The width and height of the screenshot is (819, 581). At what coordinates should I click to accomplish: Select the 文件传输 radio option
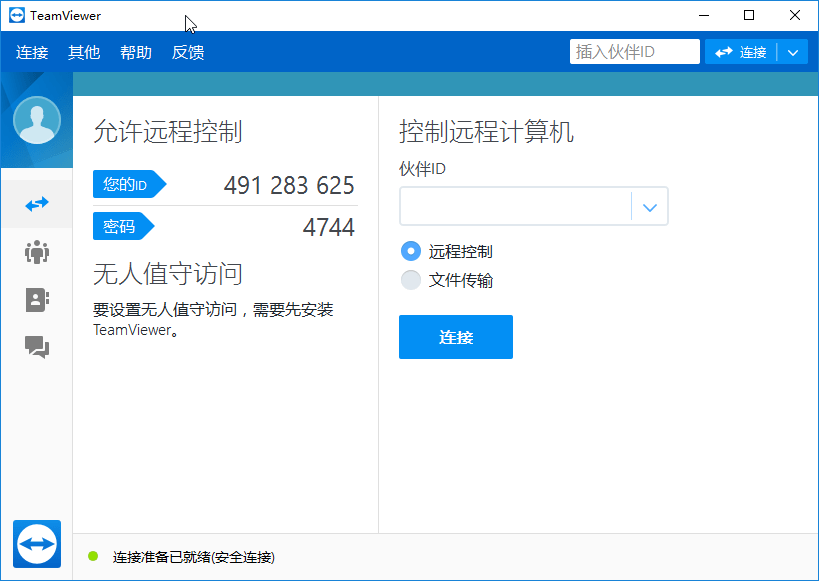(410, 280)
